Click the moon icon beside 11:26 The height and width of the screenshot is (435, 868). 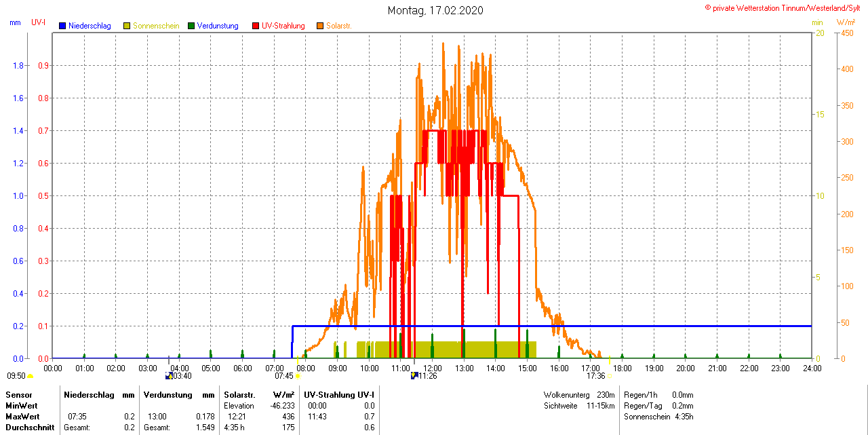tap(414, 375)
